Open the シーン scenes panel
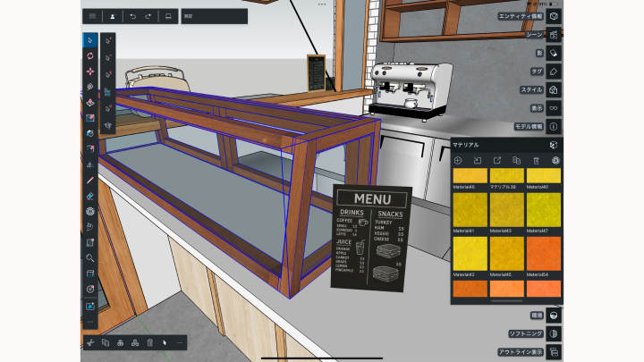The width and height of the screenshot is (644, 362). click(x=554, y=35)
